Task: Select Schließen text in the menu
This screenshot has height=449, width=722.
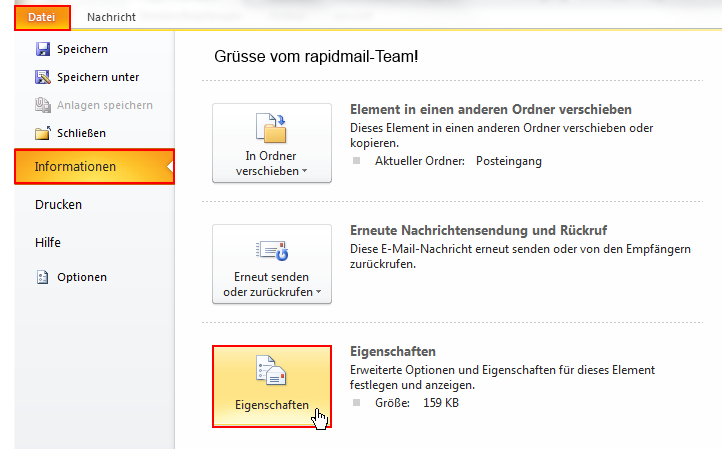Action: [x=82, y=134]
